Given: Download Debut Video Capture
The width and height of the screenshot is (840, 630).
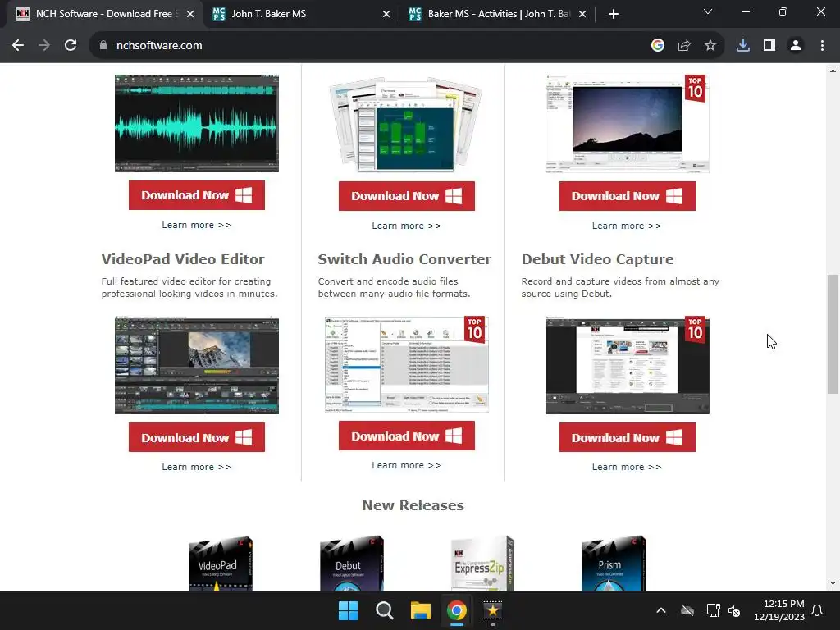Looking at the screenshot, I should 628,437.
